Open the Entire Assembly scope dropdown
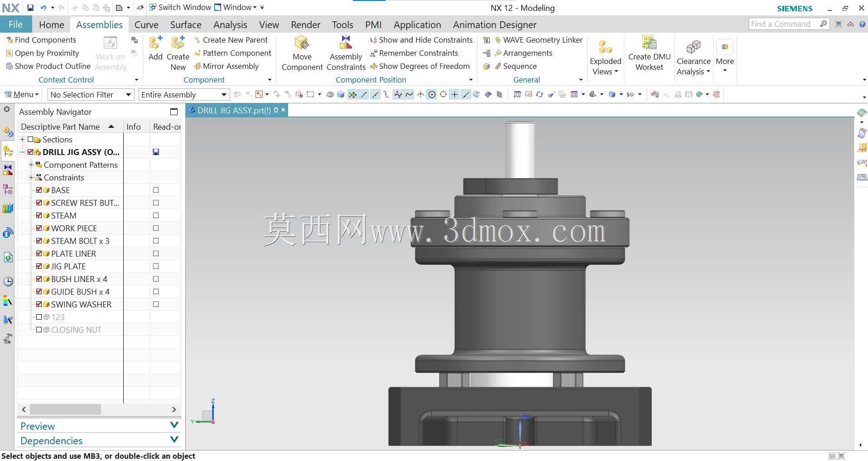Viewport: 868px width, 461px height. point(183,94)
